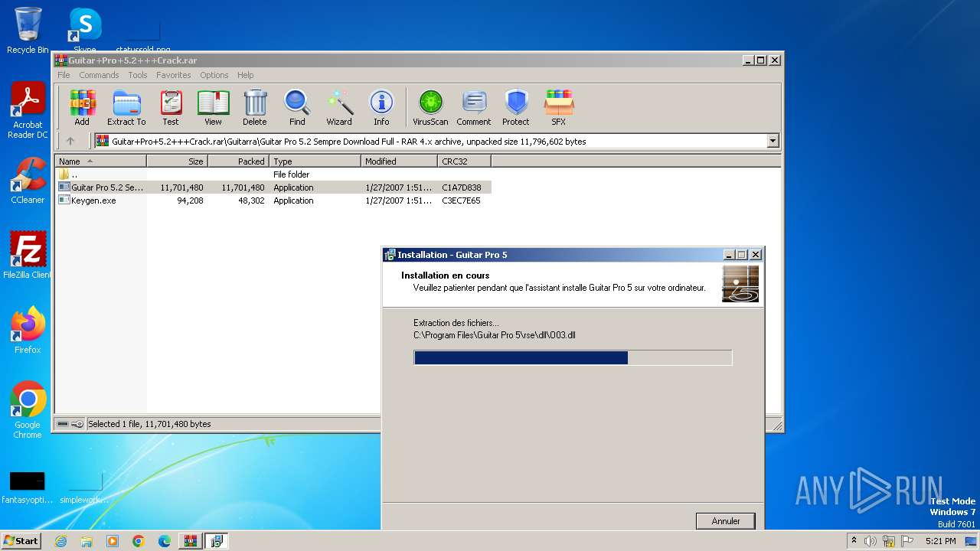Click Windows Media Player taskbar icon
This screenshot has height=551, width=980.
tap(113, 541)
